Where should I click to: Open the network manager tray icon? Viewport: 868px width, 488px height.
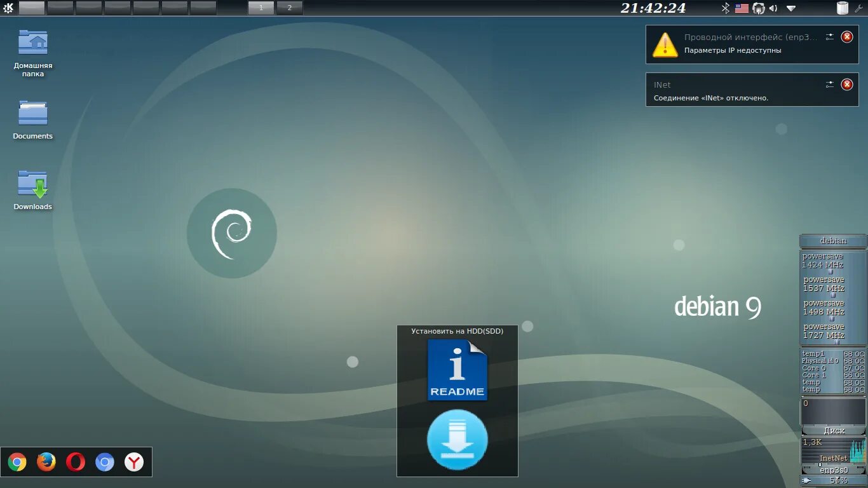click(x=758, y=8)
